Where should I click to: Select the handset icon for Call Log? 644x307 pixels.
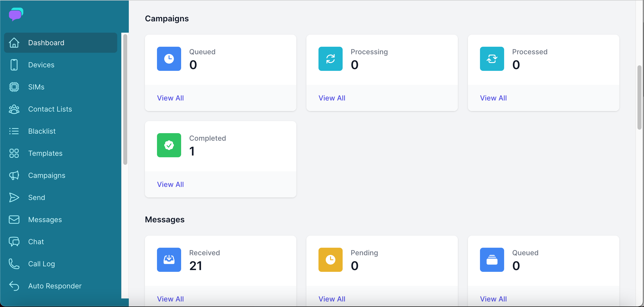point(14,264)
